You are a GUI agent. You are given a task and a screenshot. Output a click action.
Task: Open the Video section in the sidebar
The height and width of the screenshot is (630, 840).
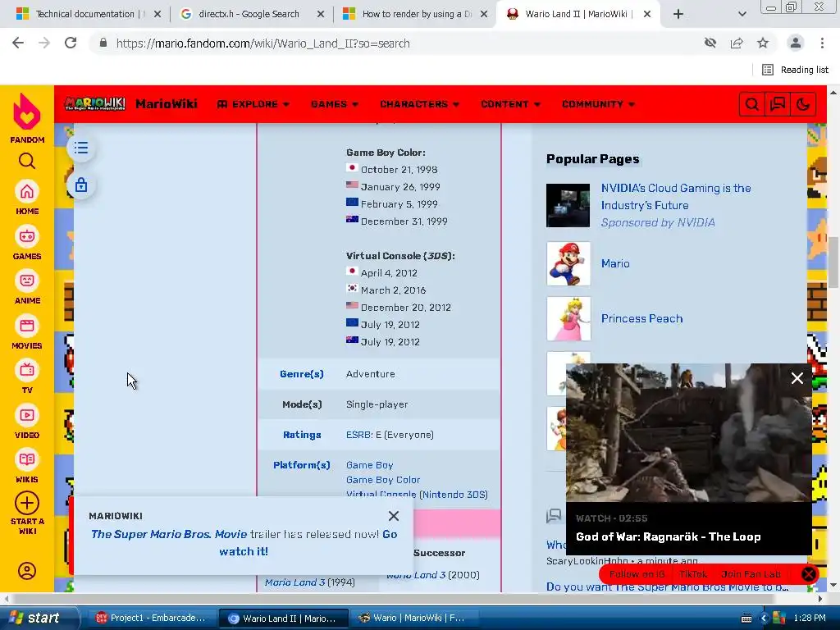pos(27,422)
